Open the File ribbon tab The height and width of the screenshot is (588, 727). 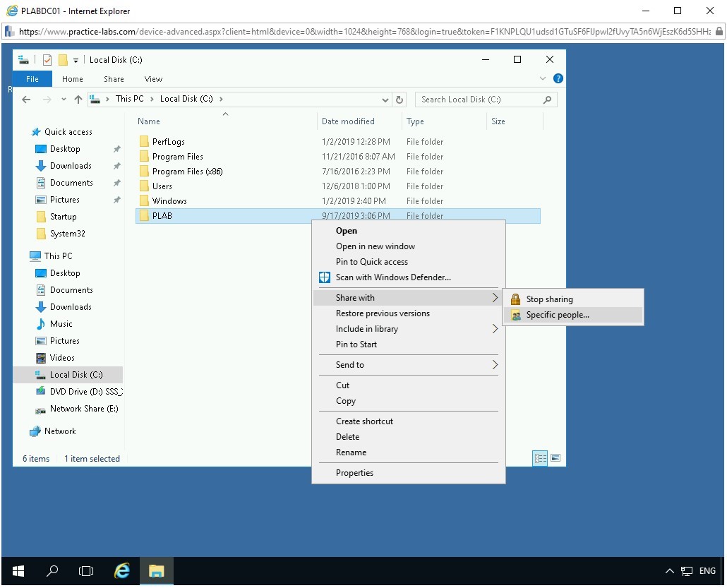click(32, 79)
